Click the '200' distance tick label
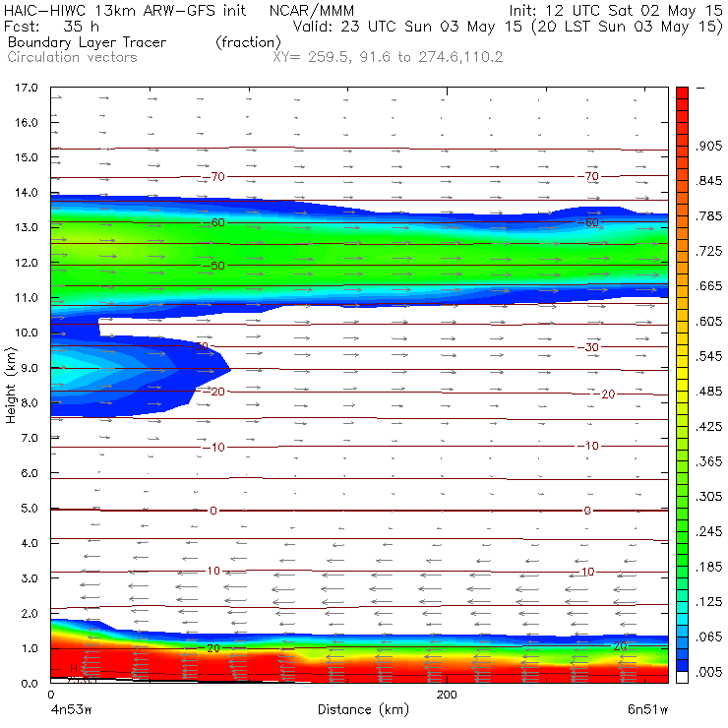This screenshot has height=728, width=728. [447, 695]
